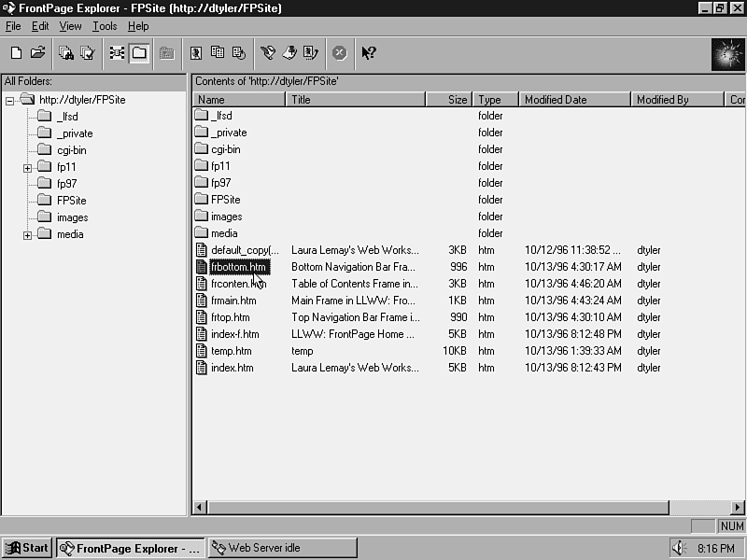
Task: Click the Help pointer icon
Action: pos(369,53)
